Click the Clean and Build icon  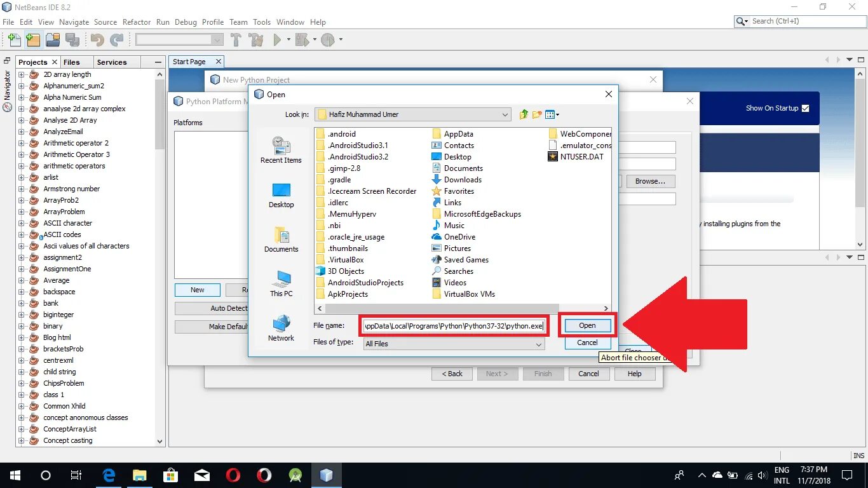[256, 40]
